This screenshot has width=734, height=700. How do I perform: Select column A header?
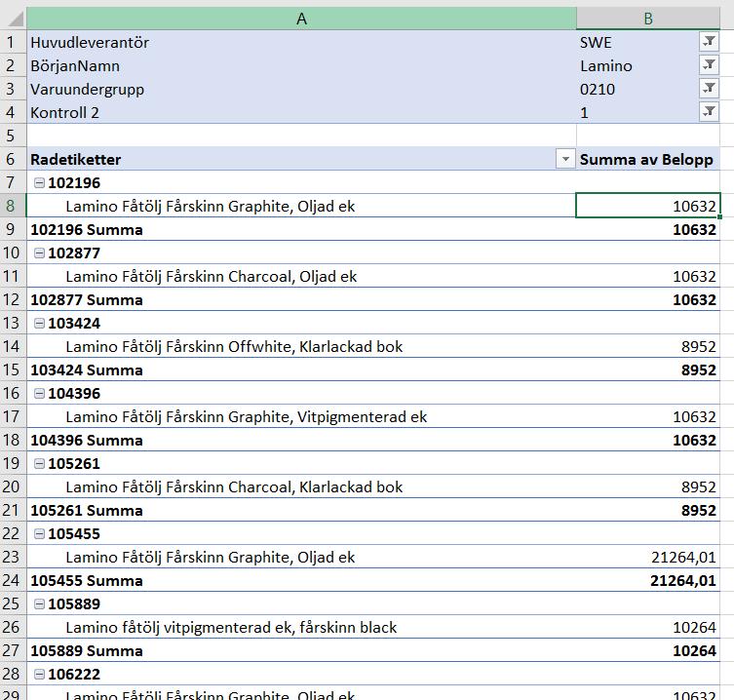click(301, 19)
